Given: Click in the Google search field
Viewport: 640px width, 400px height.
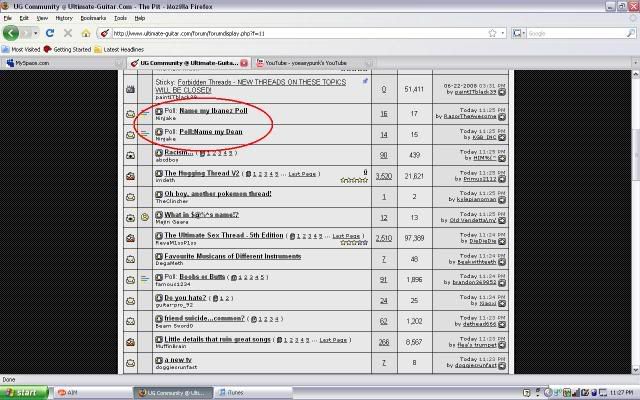Looking at the screenshot, I should (x=576, y=33).
